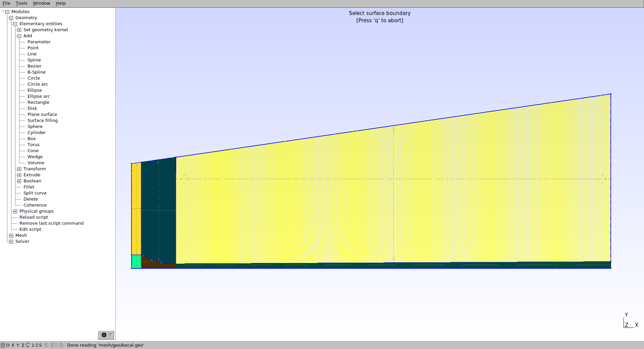Set view along X axis button
The image size is (644, 349).
[13, 345]
